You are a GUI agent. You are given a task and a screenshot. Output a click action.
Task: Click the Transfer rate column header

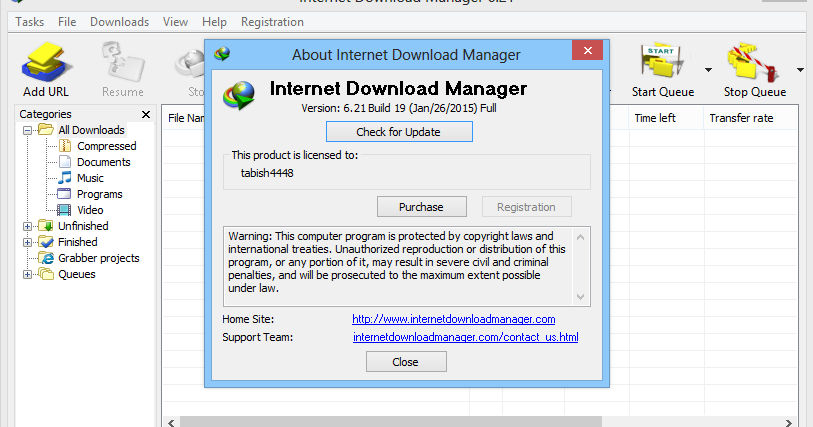(x=750, y=118)
